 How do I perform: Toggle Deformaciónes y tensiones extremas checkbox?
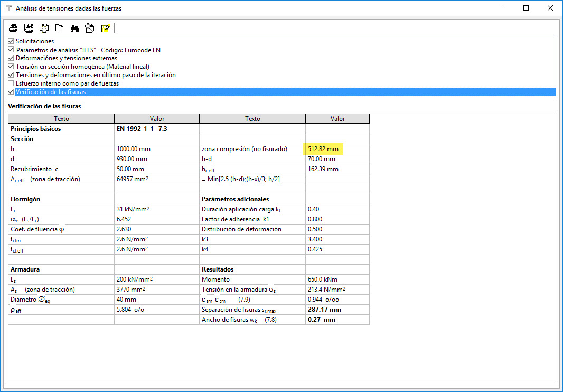[x=11, y=58]
